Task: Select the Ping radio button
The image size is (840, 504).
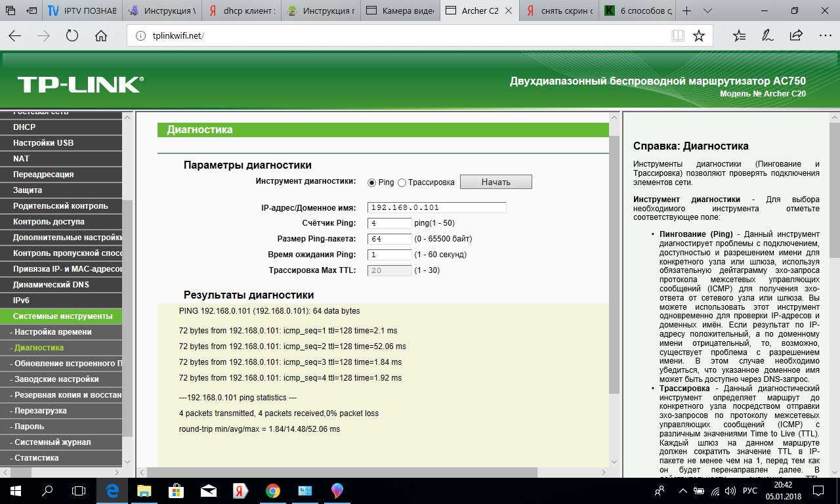Action: tap(372, 182)
